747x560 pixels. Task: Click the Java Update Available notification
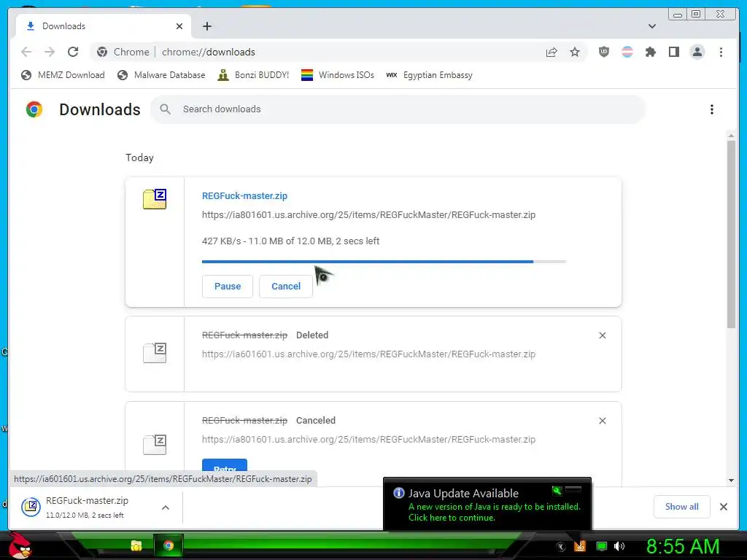pyautogui.click(x=487, y=505)
